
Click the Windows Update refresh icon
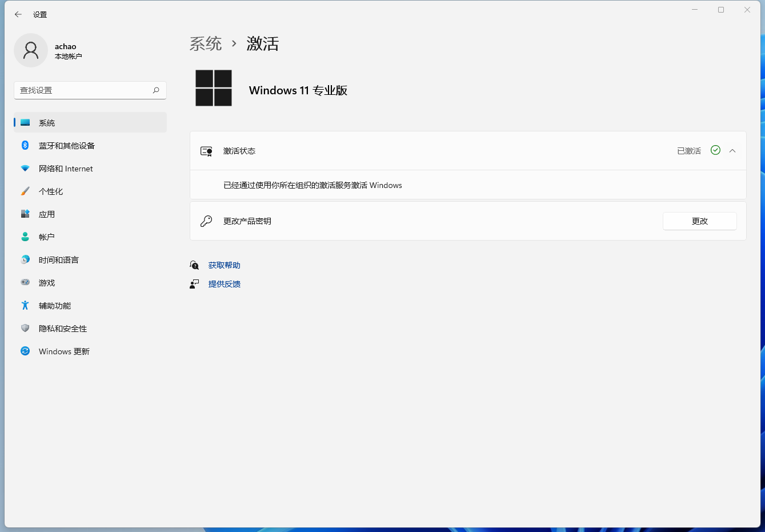25,351
